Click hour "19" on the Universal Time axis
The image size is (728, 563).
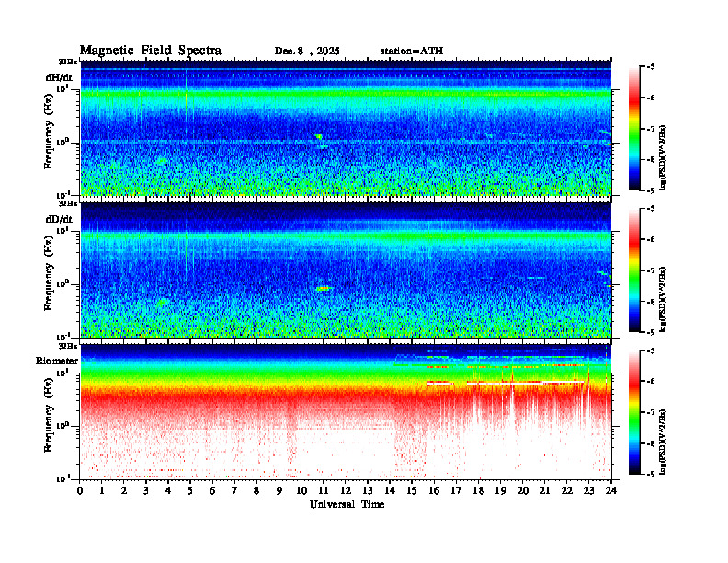[x=500, y=491]
